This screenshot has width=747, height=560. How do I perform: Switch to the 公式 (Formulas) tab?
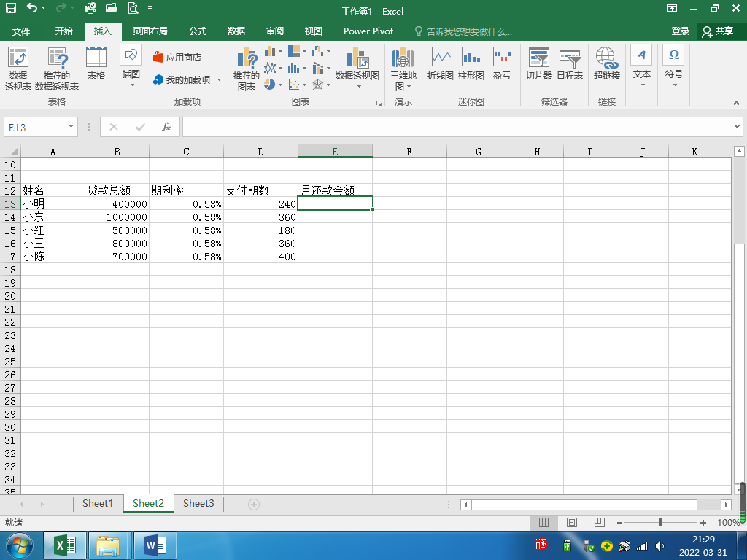198,31
